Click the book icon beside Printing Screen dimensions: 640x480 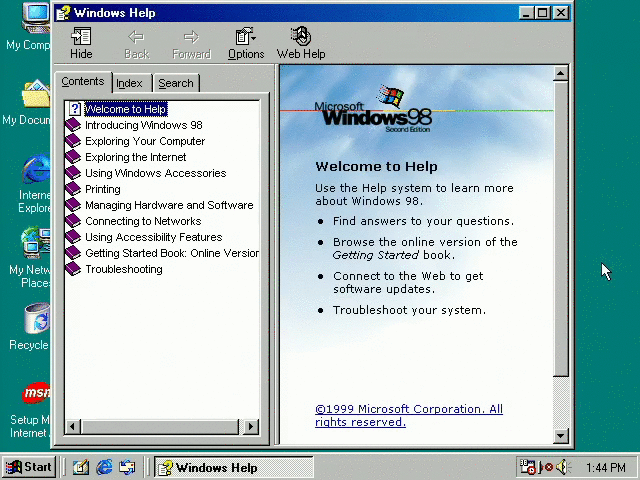pyautogui.click(x=73, y=189)
